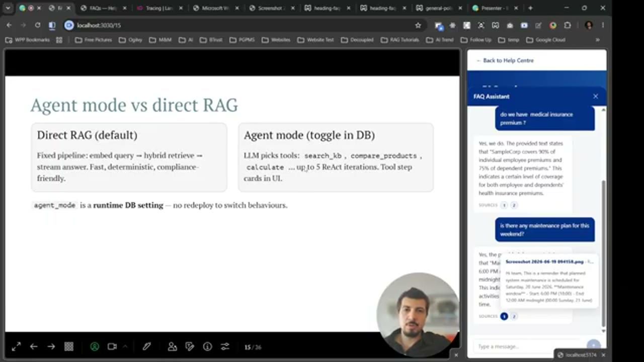Open presenter settings sliders icon
This screenshot has height=362, width=644.
[225, 346]
